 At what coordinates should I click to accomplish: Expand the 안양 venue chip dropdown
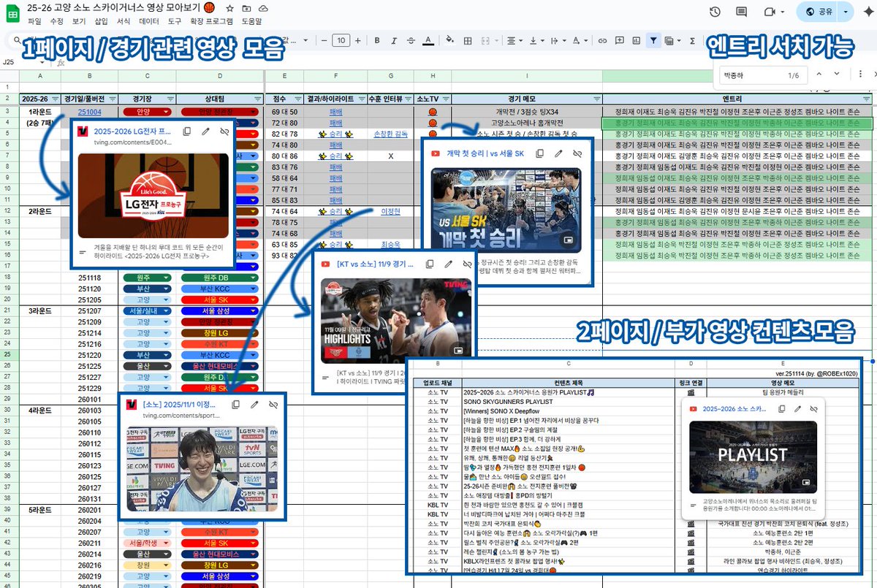click(166, 112)
